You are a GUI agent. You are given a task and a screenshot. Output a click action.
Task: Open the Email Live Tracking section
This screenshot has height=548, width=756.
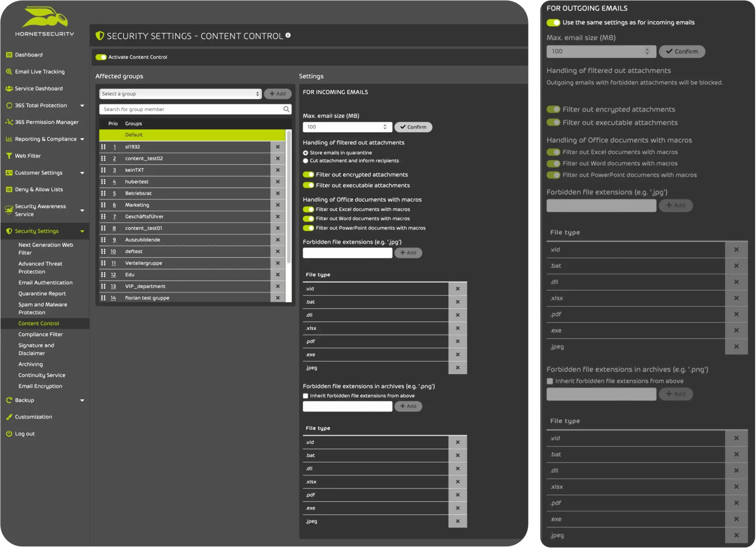[x=39, y=71]
